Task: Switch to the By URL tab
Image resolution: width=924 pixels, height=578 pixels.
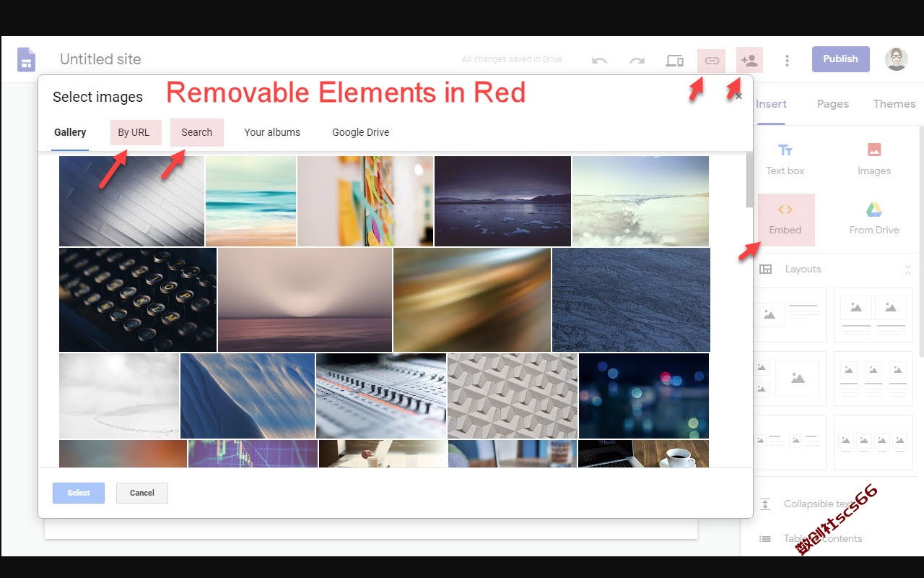Action: point(135,132)
